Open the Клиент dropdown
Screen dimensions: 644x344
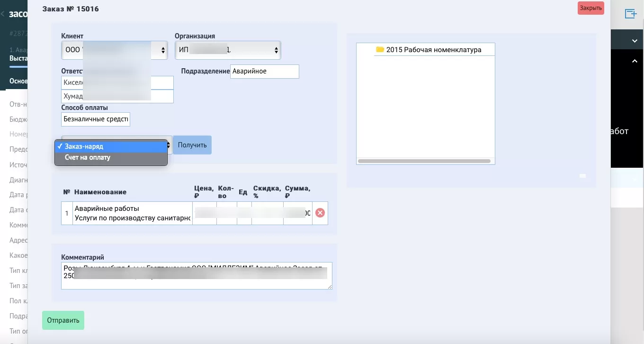pos(114,50)
